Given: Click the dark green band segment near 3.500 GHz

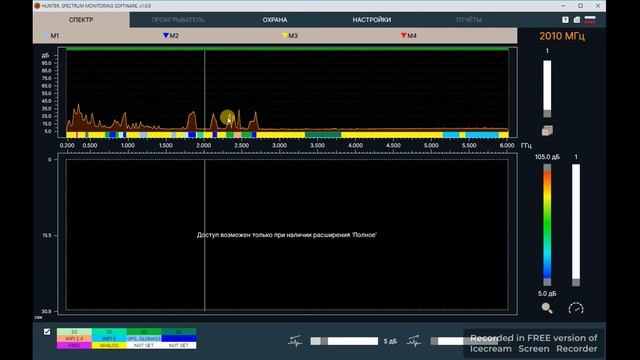Looking at the screenshot, I should [323, 135].
